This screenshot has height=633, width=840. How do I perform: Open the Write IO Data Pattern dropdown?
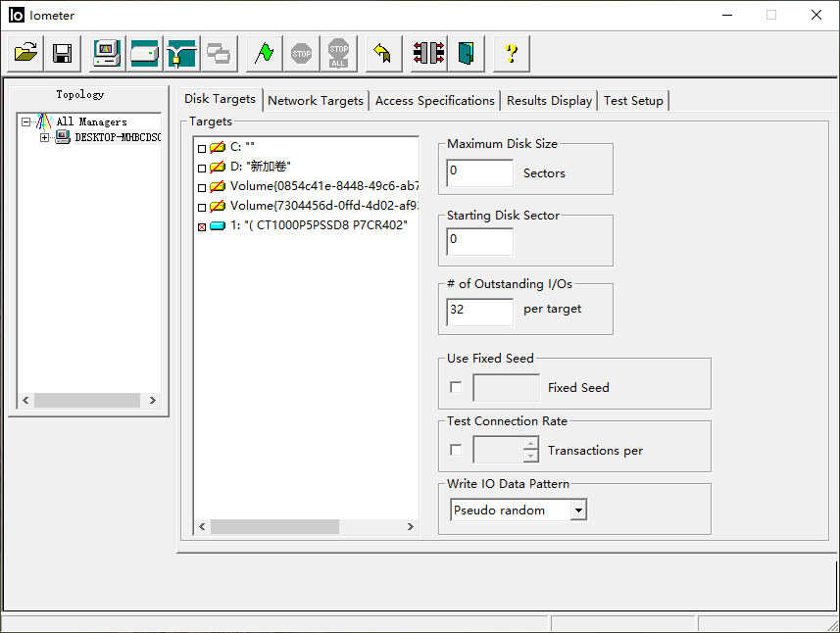(x=578, y=511)
